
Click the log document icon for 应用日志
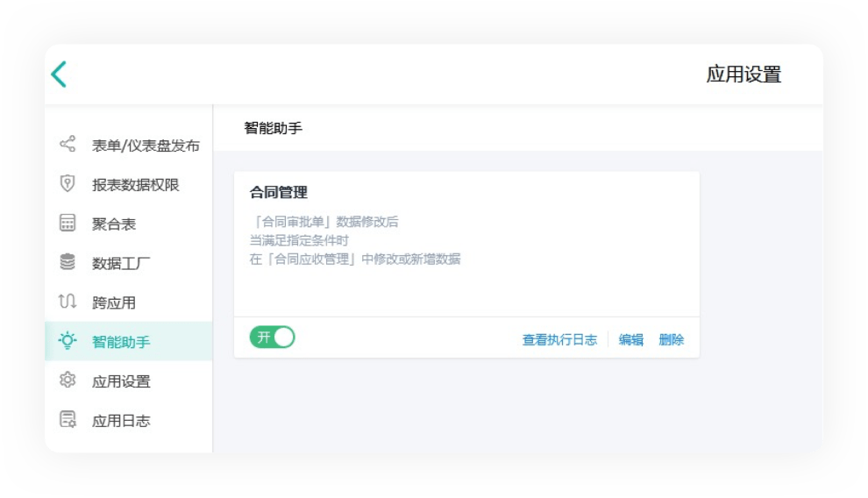point(68,420)
